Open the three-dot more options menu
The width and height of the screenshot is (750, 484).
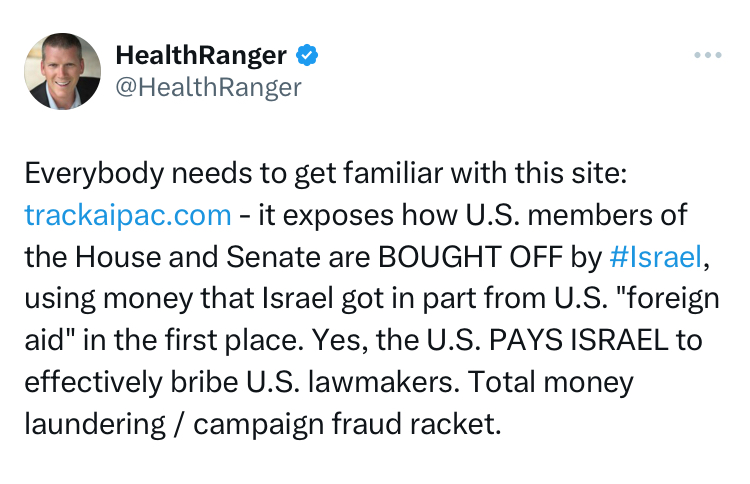(707, 54)
